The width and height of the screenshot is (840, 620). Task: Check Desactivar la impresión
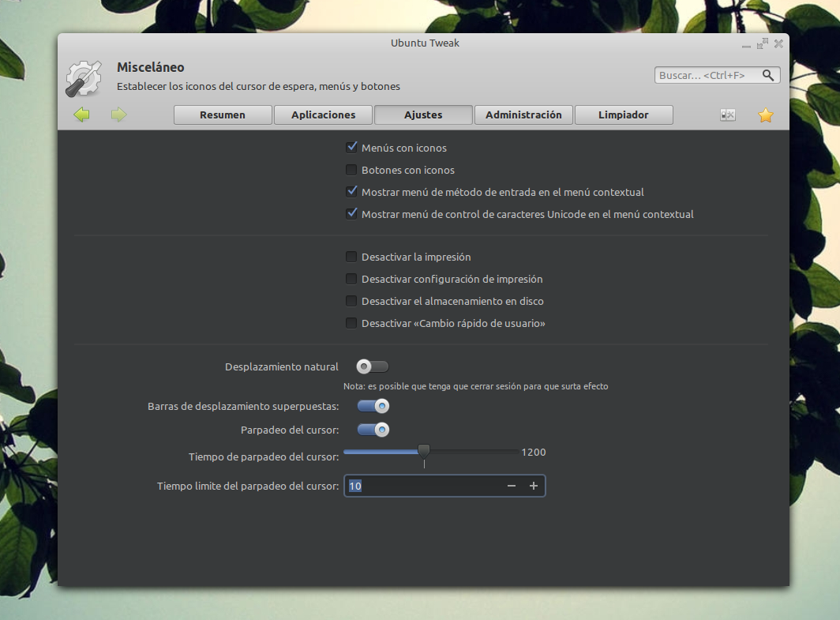(351, 257)
